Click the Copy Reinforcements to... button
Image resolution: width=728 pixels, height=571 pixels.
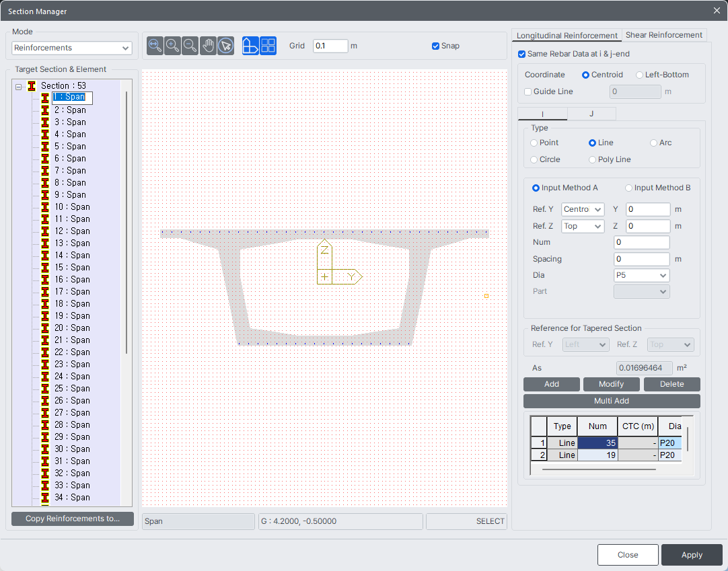pos(73,519)
